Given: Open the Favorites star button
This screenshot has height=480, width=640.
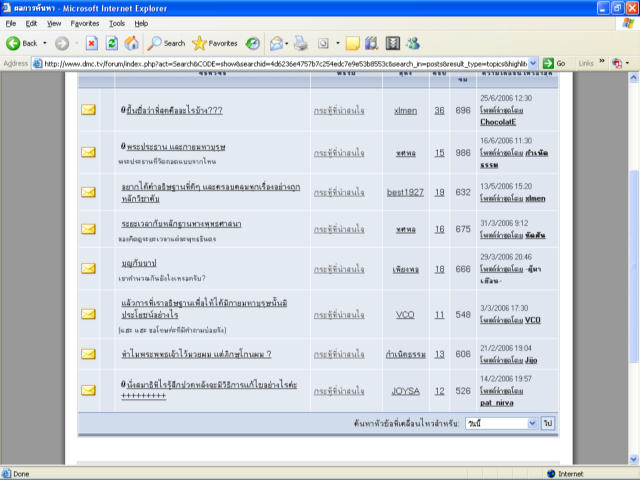Looking at the screenshot, I should [214, 43].
